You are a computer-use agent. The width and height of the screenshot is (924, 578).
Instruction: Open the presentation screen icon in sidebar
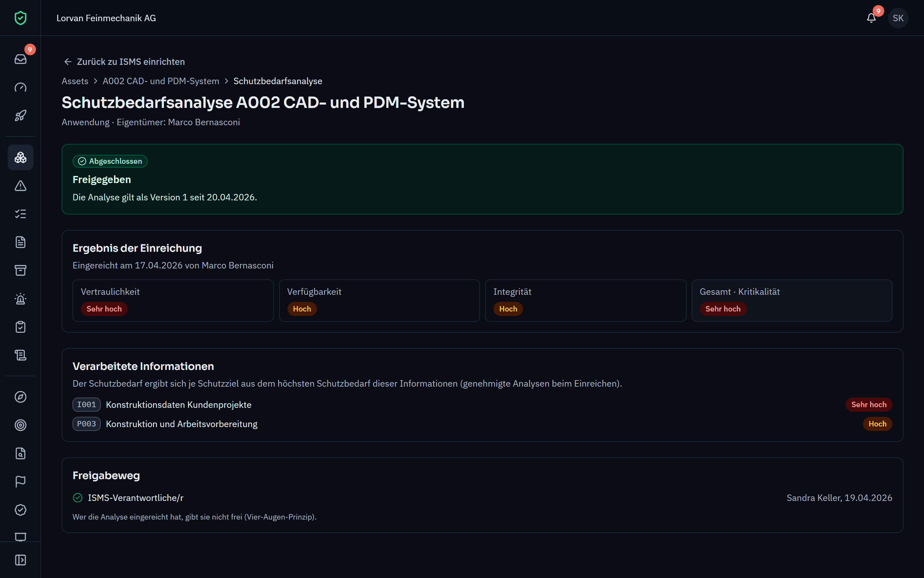pos(20,537)
